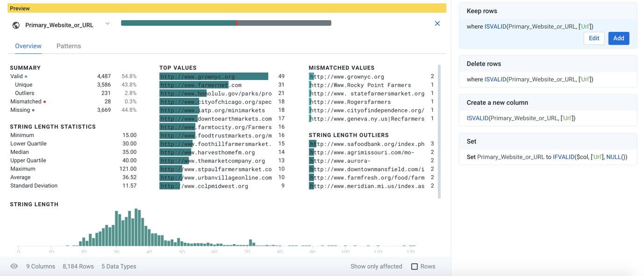
Task: Click the red Mismatched status dot
Action: (45, 102)
